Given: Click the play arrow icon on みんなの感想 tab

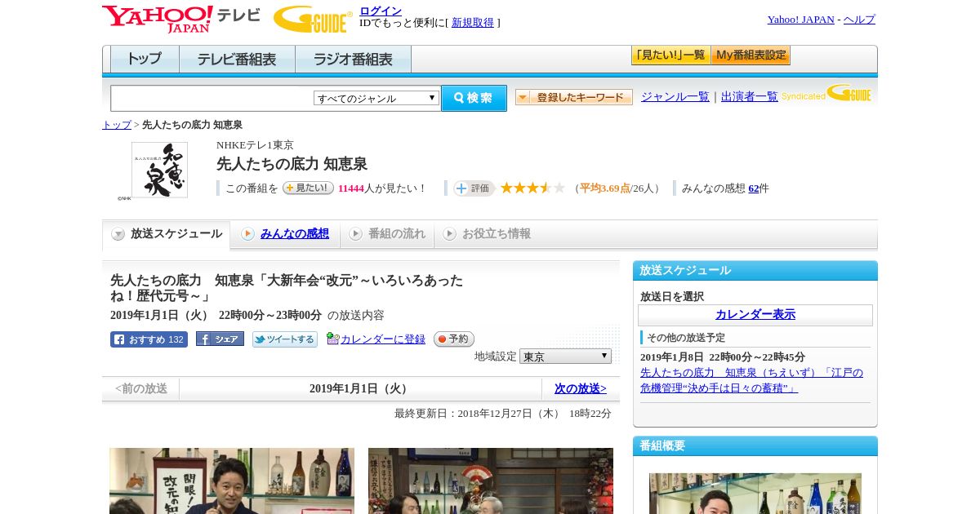Looking at the screenshot, I should (x=247, y=234).
